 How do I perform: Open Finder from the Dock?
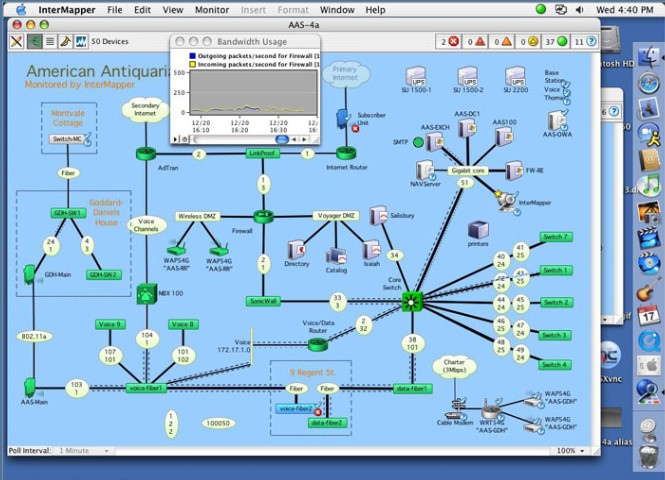pos(649,58)
